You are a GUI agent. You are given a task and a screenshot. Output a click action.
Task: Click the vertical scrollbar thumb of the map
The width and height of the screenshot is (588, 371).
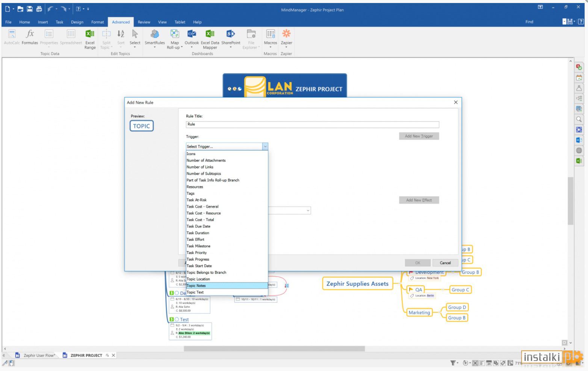click(x=570, y=201)
